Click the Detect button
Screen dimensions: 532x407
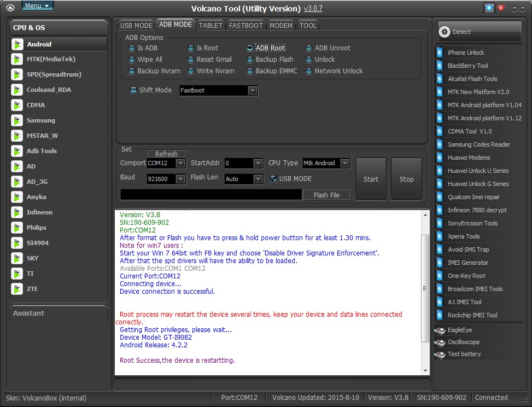[480, 32]
